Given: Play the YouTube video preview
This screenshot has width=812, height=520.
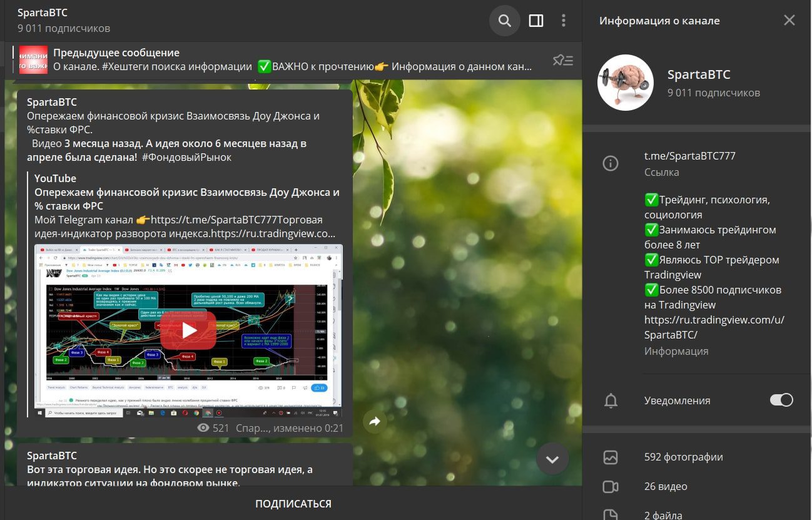Looking at the screenshot, I should (188, 330).
